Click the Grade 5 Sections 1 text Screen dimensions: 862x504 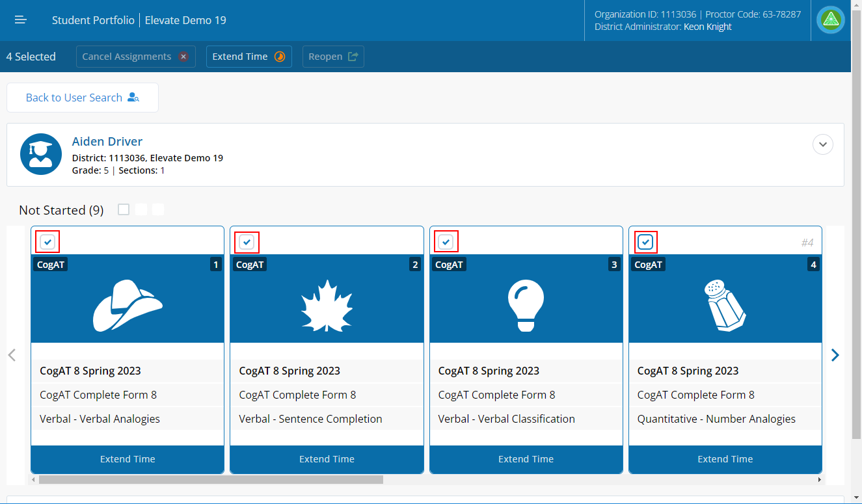coord(118,170)
